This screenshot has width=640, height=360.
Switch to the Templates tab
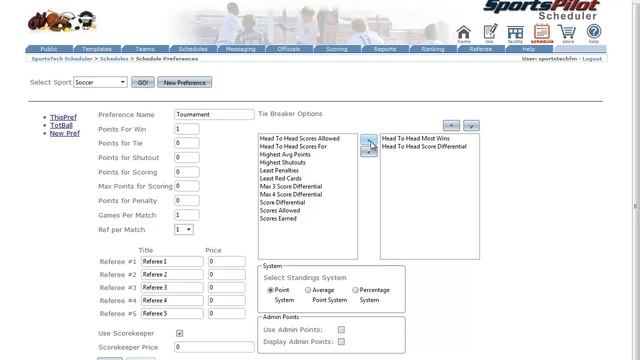pyautogui.click(x=97, y=49)
